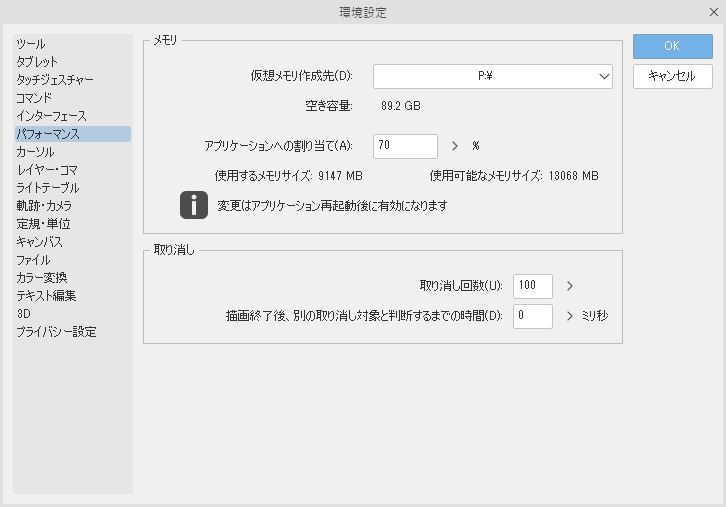
Task: Click the 89.2 GB free space value
Action: (x=401, y=106)
